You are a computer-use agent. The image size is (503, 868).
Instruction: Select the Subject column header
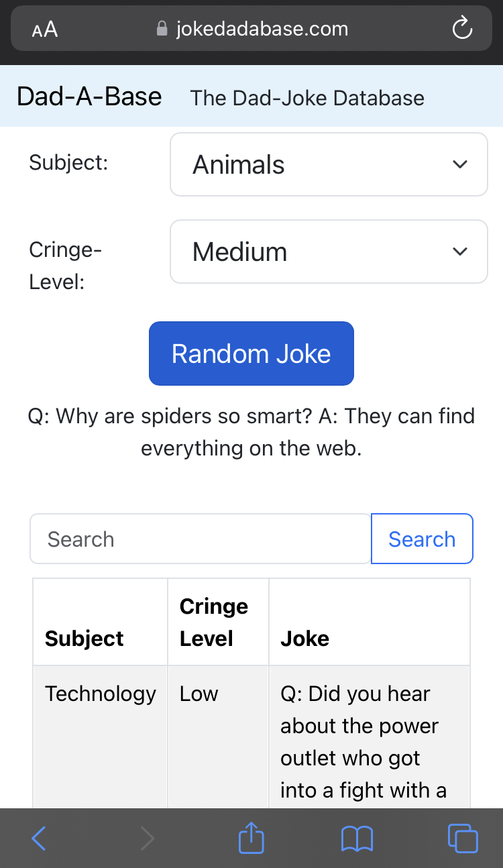pyautogui.click(x=83, y=639)
